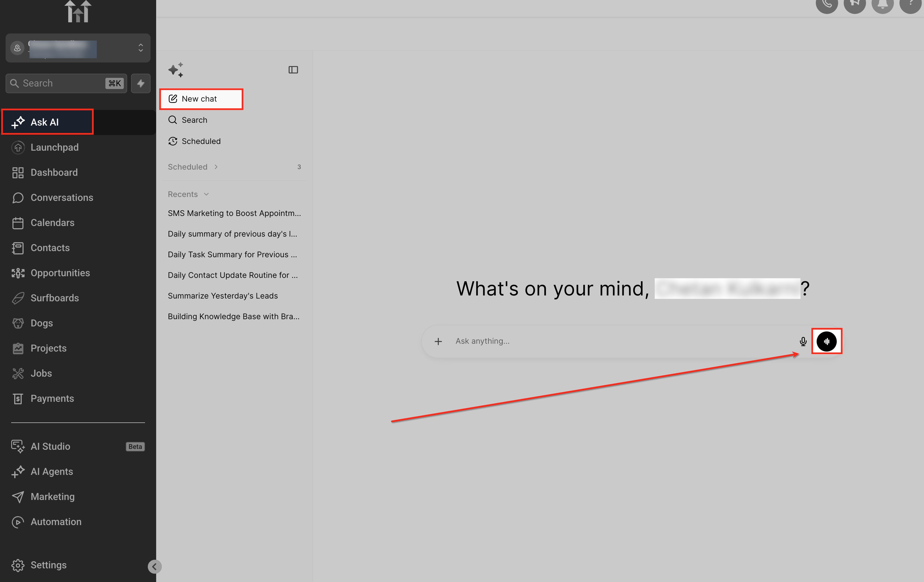924x582 pixels.
Task: Click the Ask AI sparkles logo
Action: click(176, 70)
